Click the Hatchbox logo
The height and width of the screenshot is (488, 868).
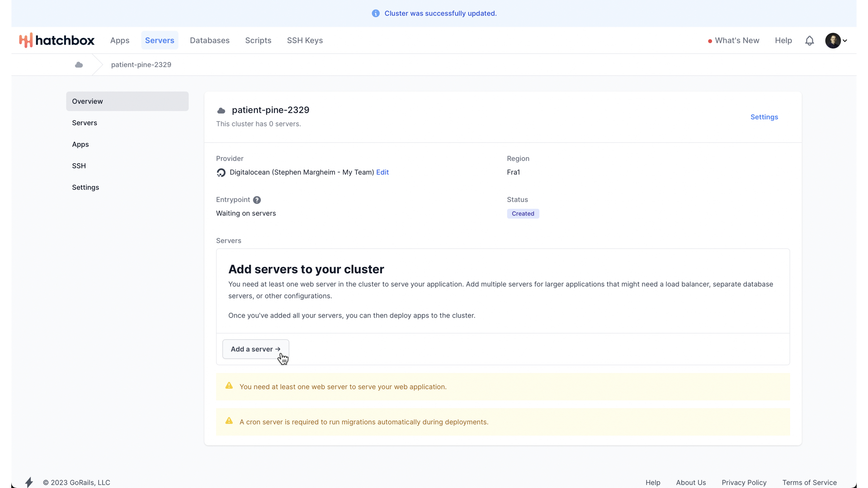57,40
